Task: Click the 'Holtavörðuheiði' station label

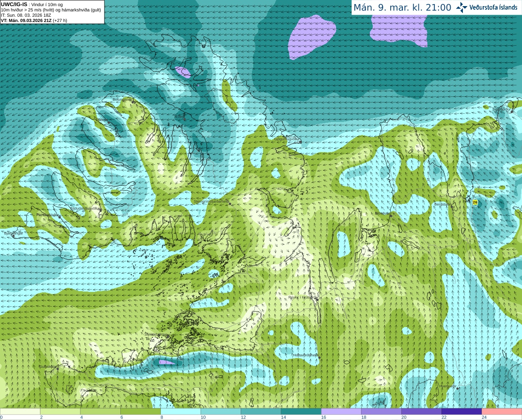Action: click(306, 355)
